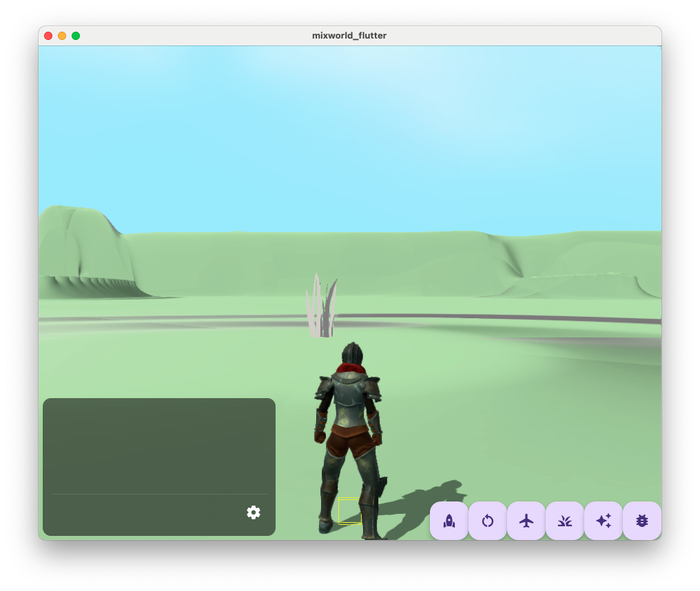The height and width of the screenshot is (591, 700).
Task: Activate the sparkles effects icon
Action: pos(603,521)
